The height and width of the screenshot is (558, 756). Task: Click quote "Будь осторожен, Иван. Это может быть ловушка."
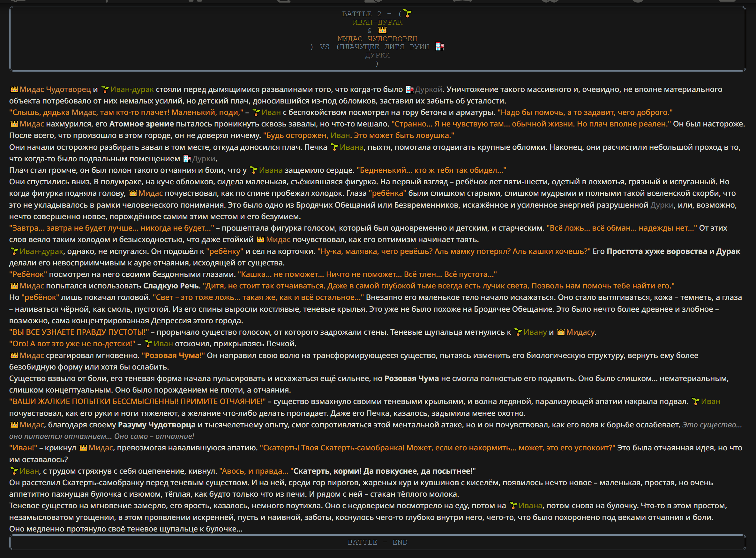pyautogui.click(x=358, y=135)
